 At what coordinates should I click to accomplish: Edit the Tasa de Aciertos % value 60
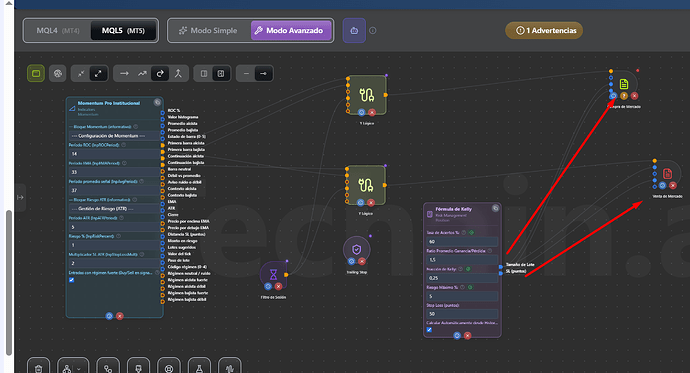[462, 241]
